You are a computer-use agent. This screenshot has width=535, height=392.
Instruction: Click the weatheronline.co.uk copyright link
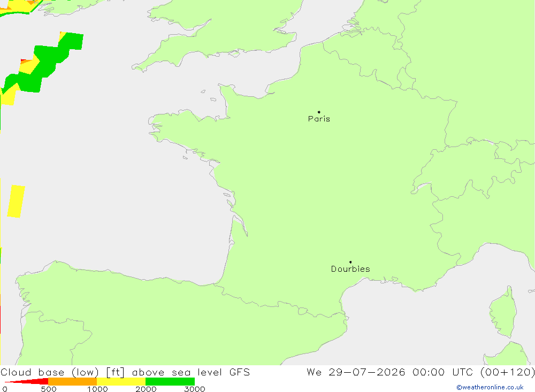coord(490,387)
